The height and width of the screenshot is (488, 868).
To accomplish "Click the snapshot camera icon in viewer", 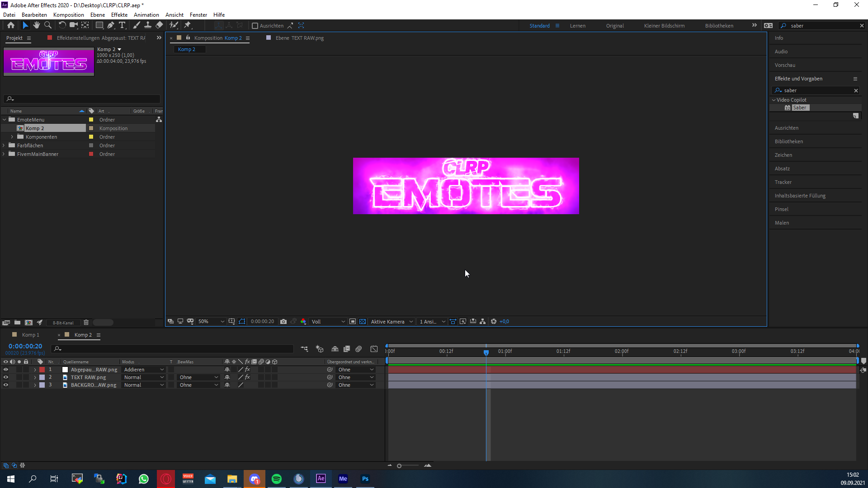I will (283, 322).
